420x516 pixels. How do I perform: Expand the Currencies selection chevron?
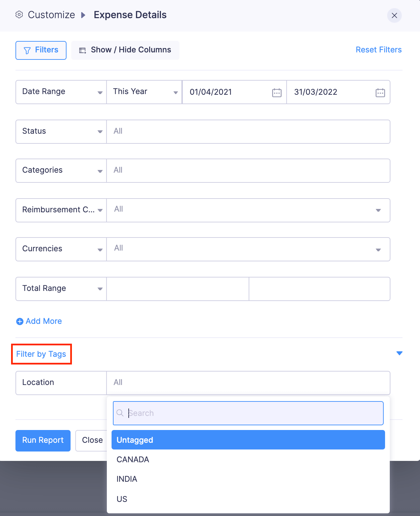(x=378, y=249)
